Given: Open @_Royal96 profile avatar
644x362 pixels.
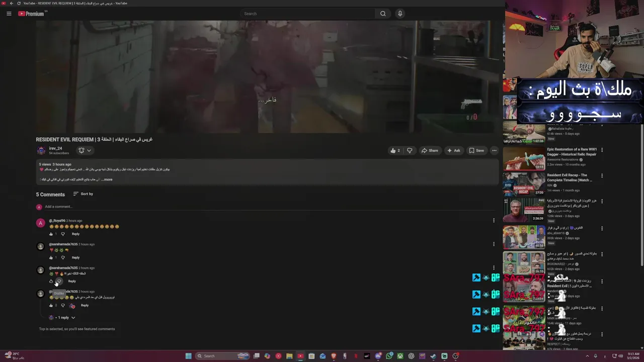Looking at the screenshot, I should tap(41, 223).
